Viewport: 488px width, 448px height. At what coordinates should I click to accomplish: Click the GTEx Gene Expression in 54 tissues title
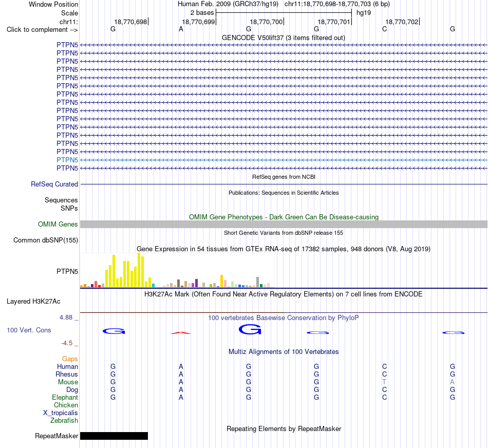pyautogui.click(x=284, y=249)
